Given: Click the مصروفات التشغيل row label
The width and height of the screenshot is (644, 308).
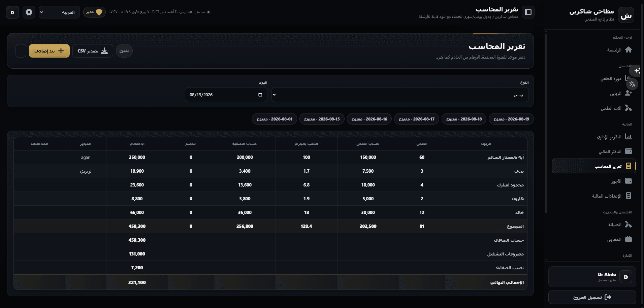Looking at the screenshot, I should click(x=505, y=254).
